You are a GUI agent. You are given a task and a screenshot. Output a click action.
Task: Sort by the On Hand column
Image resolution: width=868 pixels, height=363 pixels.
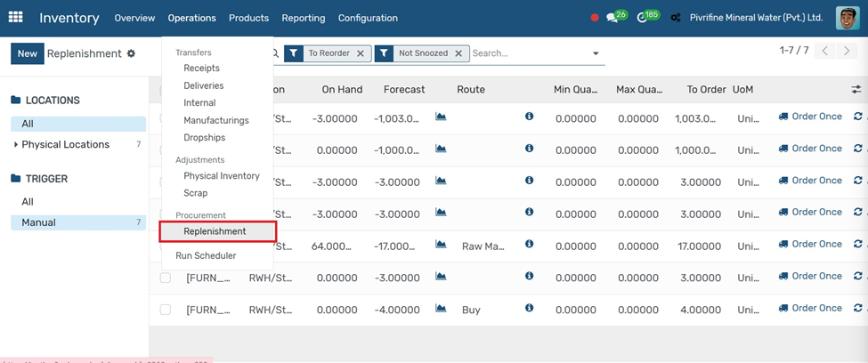(x=342, y=90)
